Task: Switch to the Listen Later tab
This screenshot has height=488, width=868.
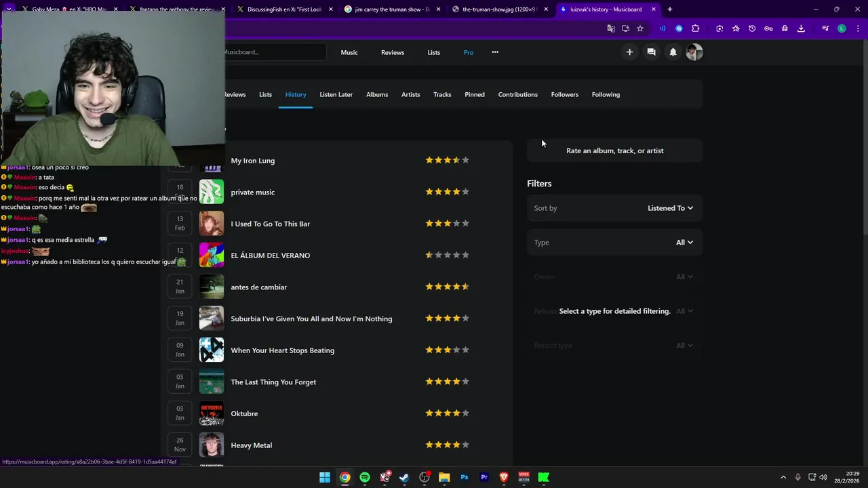Action: coord(336,94)
